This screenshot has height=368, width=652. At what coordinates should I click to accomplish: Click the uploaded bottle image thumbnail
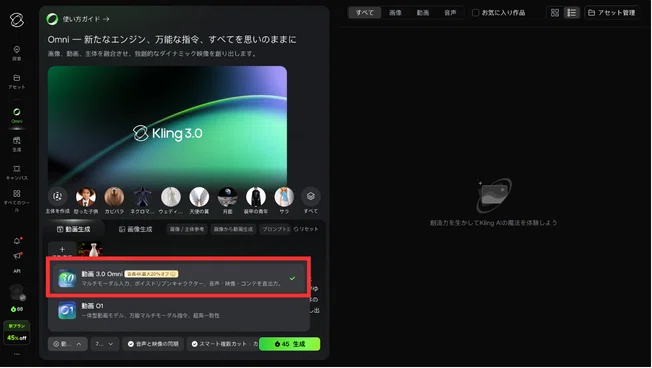pos(90,249)
